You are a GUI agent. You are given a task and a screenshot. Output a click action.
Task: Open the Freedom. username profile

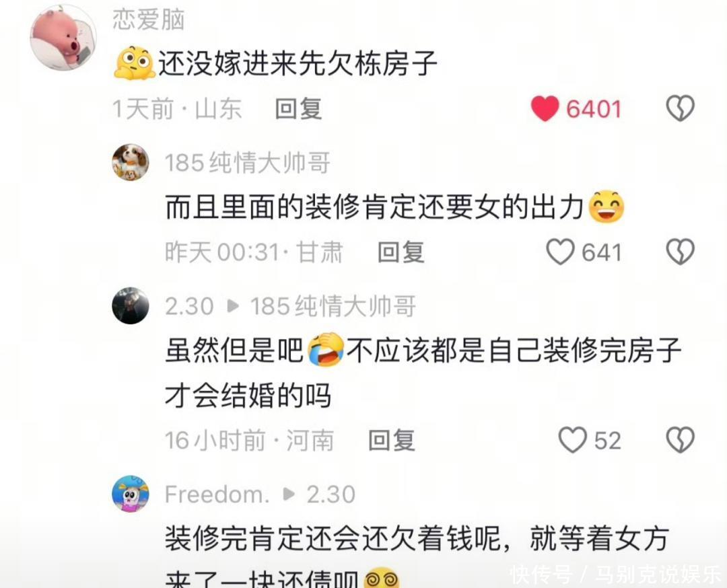click(217, 494)
